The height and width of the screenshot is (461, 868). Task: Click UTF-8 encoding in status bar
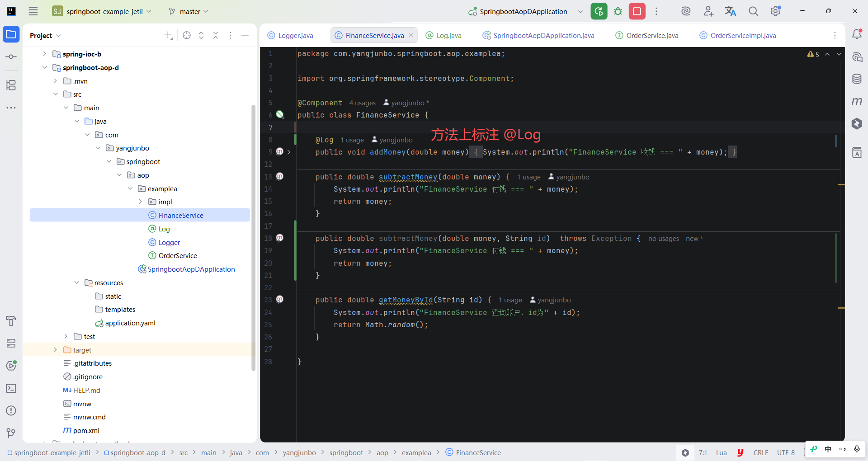(786, 452)
